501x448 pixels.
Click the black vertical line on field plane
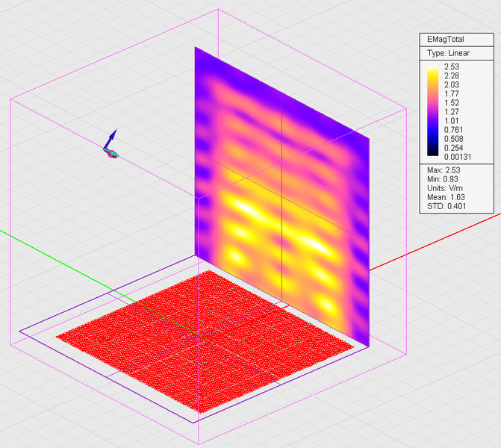click(x=281, y=187)
